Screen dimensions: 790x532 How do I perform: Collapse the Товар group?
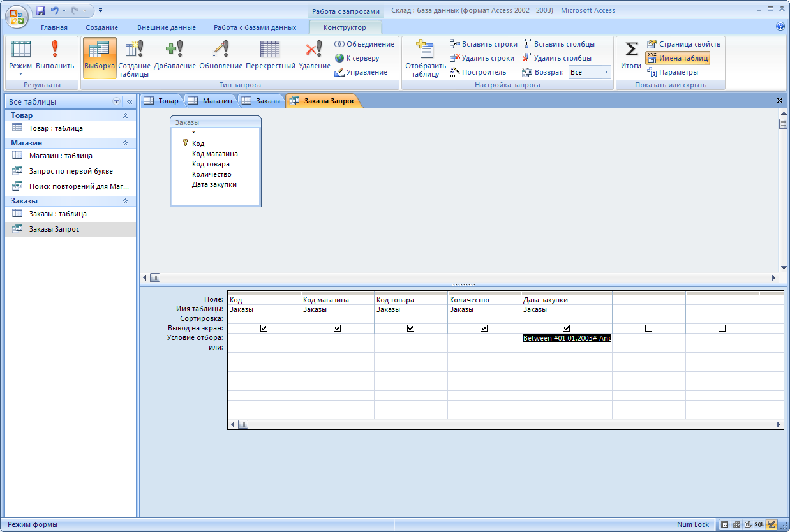click(x=125, y=115)
